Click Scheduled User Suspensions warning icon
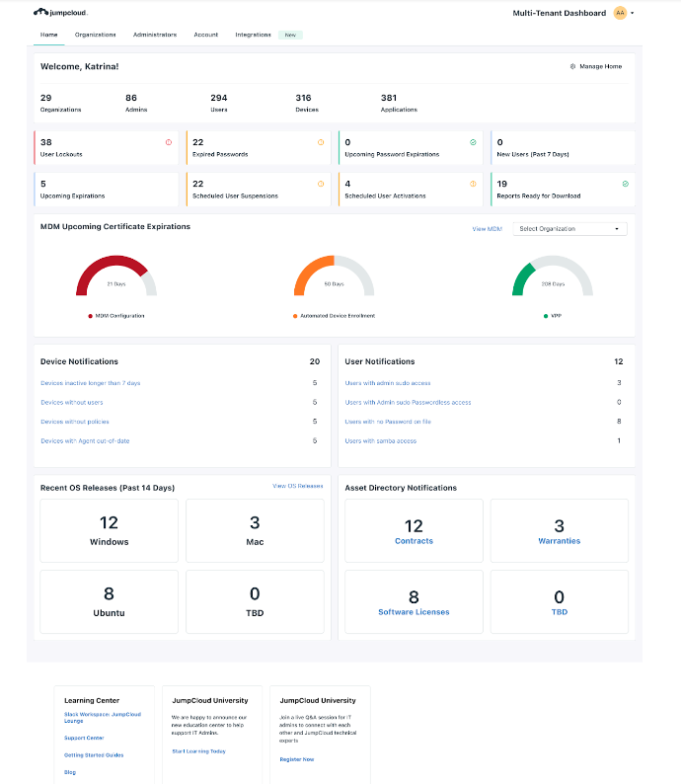The height and width of the screenshot is (784, 681). click(x=321, y=184)
